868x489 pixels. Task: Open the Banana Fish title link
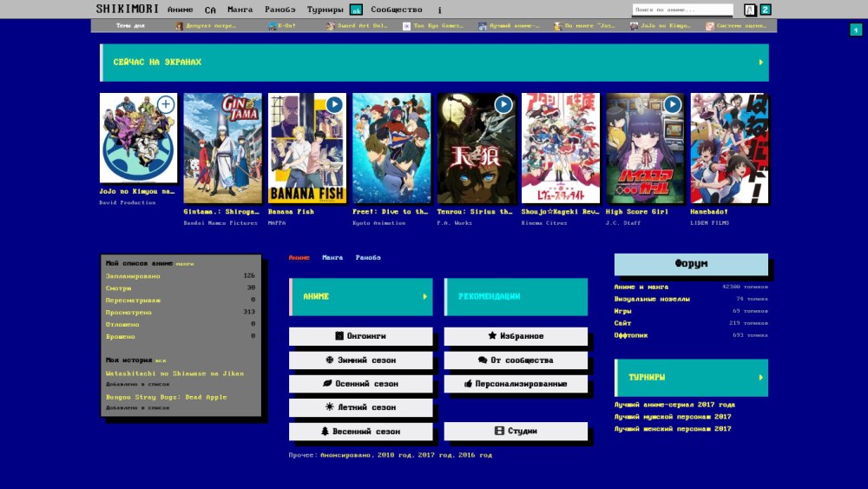click(x=291, y=212)
